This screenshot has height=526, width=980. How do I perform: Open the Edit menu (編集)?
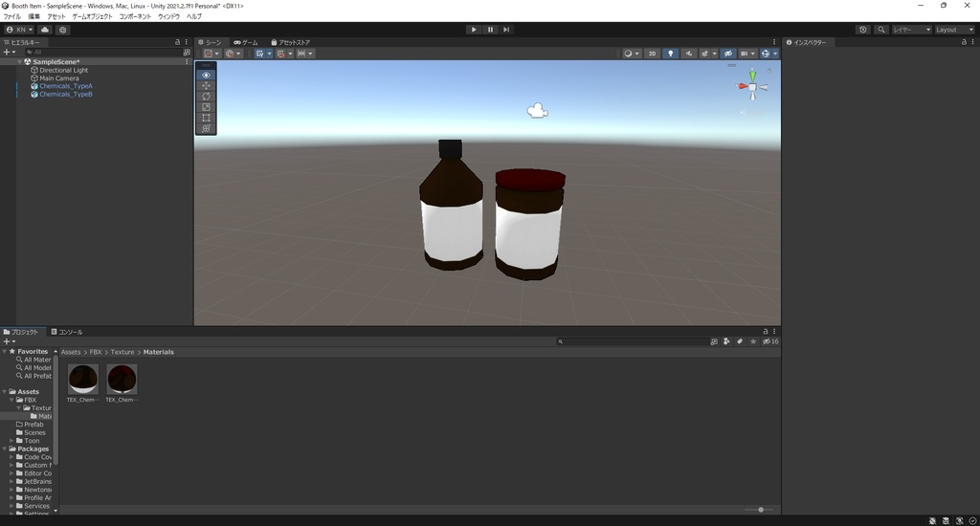[33, 16]
